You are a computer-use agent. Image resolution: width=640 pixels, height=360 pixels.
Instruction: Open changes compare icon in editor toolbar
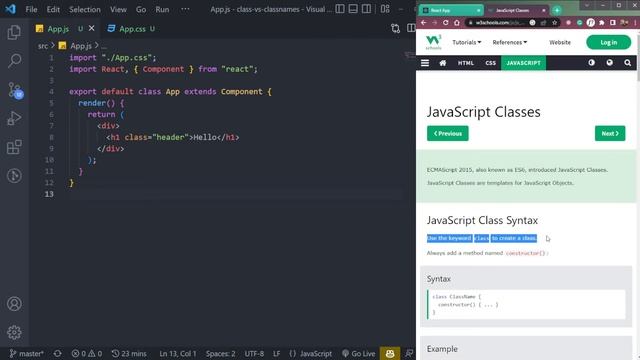[x=395, y=28]
